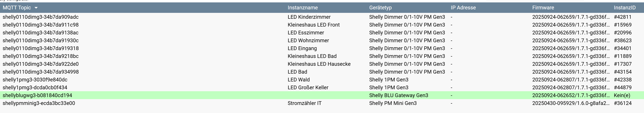This screenshot has height=113, width=644.
Task: Sort by the IP Adresse column
Action: click(463, 8)
